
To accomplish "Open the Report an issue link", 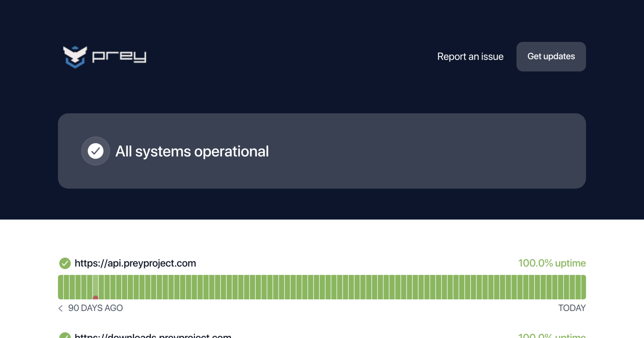I will [470, 57].
